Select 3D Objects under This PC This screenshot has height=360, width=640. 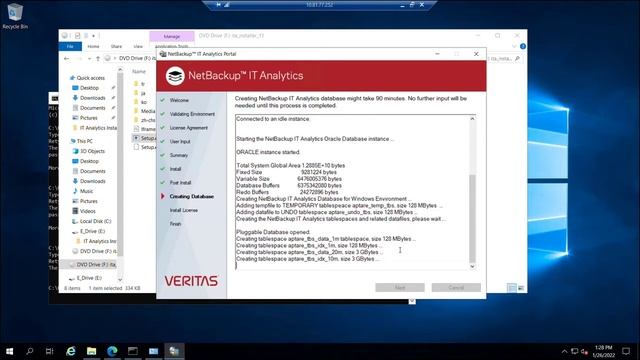coord(92,151)
